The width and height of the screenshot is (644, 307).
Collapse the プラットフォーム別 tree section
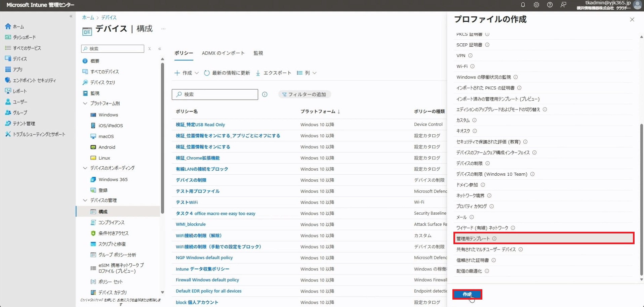pyautogui.click(x=85, y=103)
